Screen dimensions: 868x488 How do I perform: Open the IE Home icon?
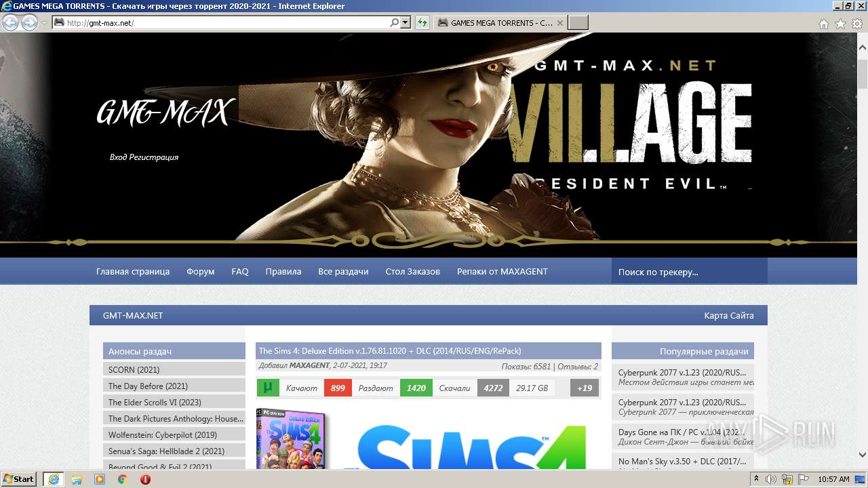824,24
